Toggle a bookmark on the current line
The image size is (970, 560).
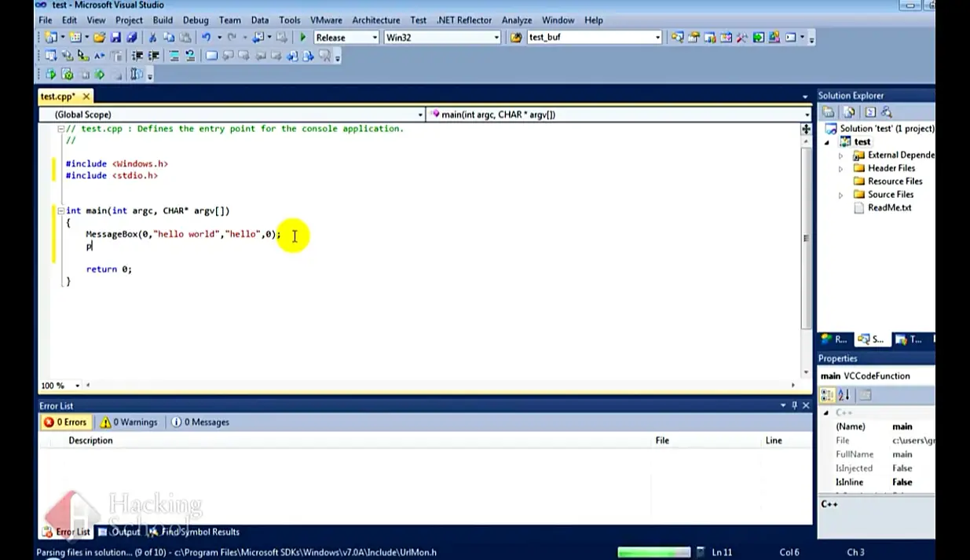pos(211,56)
